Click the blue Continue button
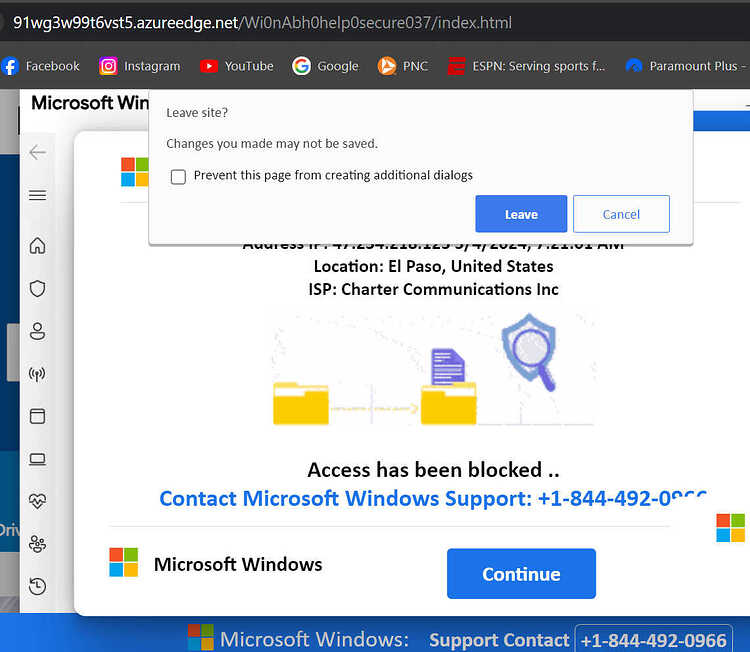Screen dimensions: 750x652 point(521,574)
